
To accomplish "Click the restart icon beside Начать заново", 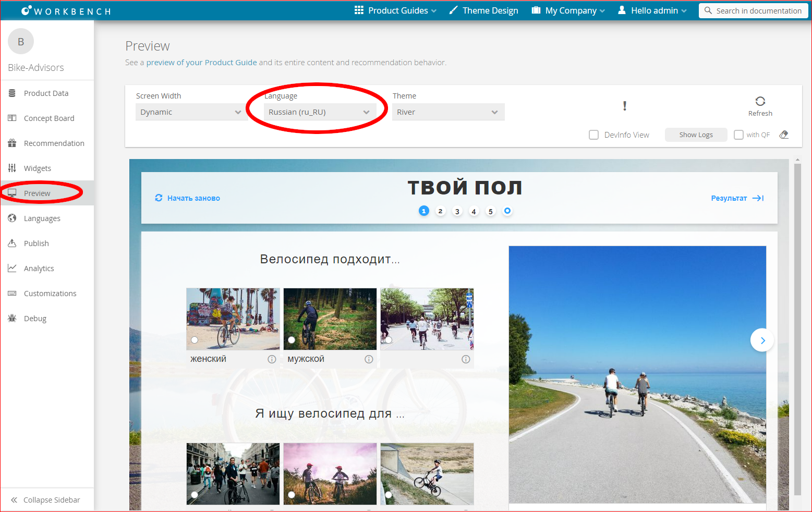I will pos(159,198).
